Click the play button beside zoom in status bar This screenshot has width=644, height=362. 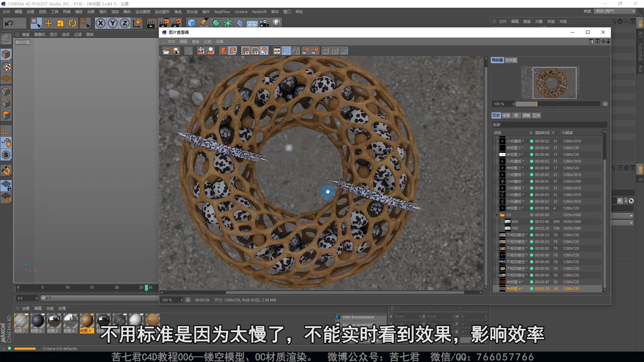pos(188,300)
